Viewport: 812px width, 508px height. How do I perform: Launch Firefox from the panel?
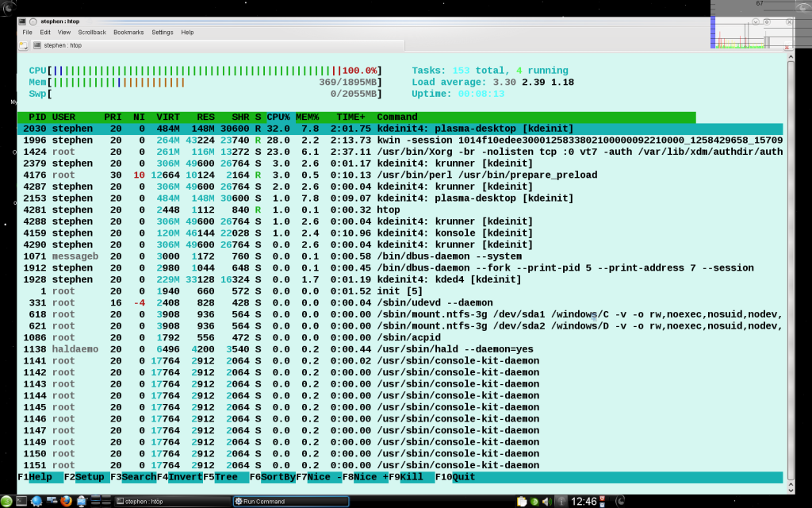tap(66, 502)
